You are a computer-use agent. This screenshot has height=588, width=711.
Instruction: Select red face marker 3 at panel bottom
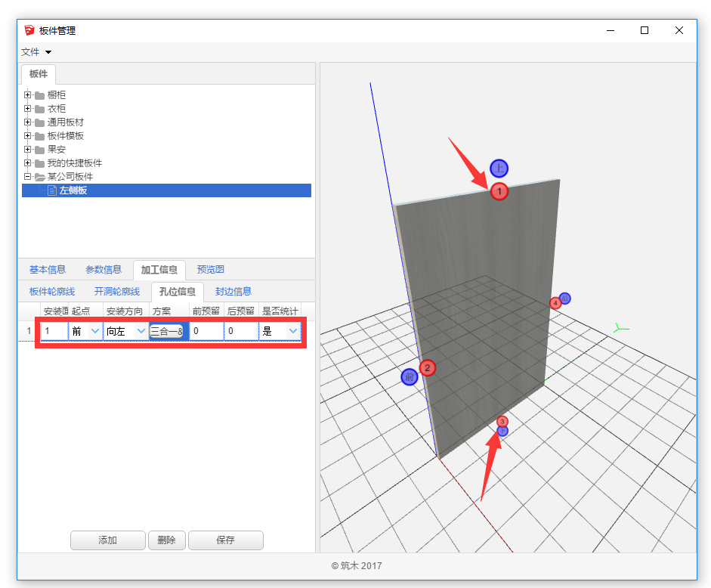point(502,421)
